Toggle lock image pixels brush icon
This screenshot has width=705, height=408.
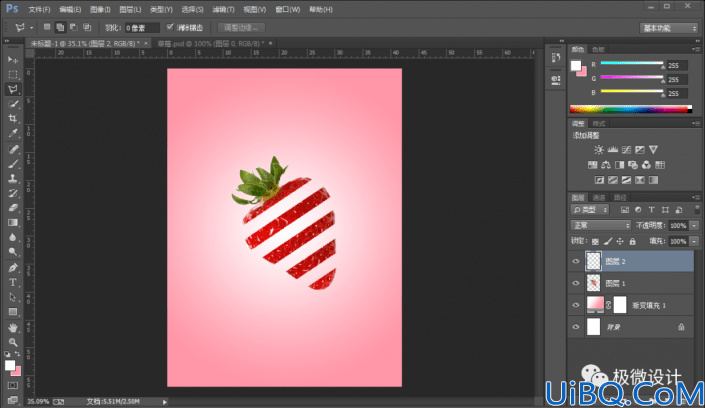[x=607, y=242]
